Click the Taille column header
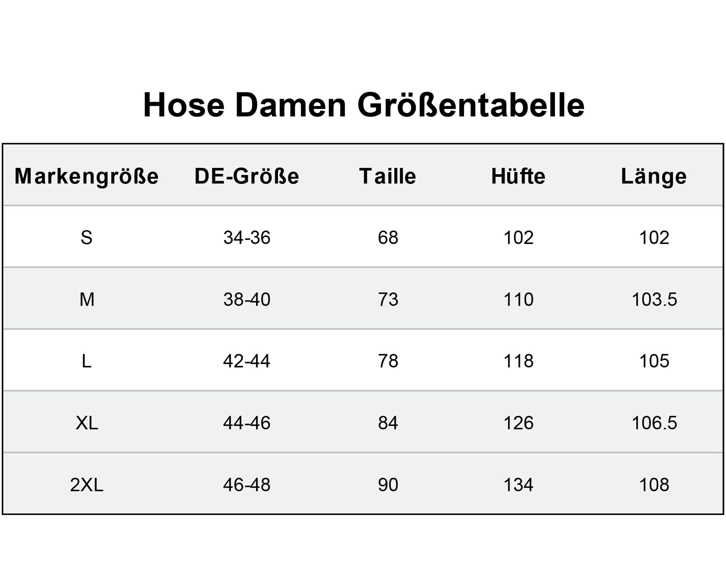Image resolution: width=726 pixels, height=588 pixels. (388, 176)
